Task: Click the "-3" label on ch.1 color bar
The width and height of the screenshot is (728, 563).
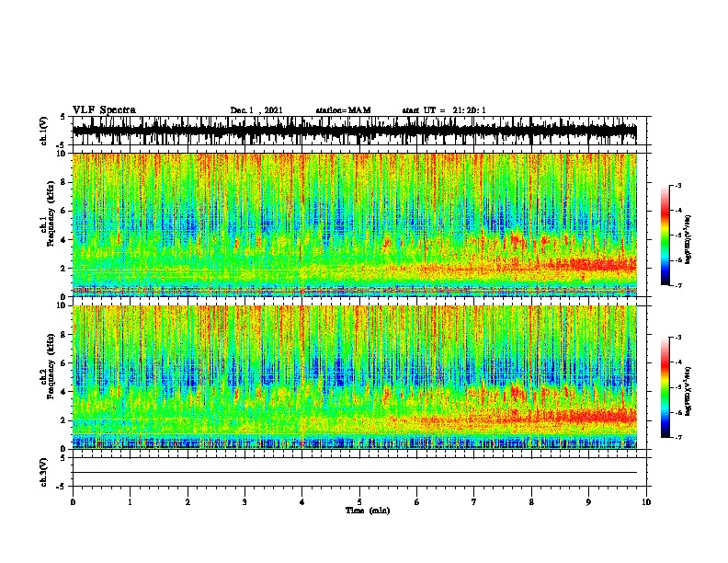Action: click(x=677, y=185)
